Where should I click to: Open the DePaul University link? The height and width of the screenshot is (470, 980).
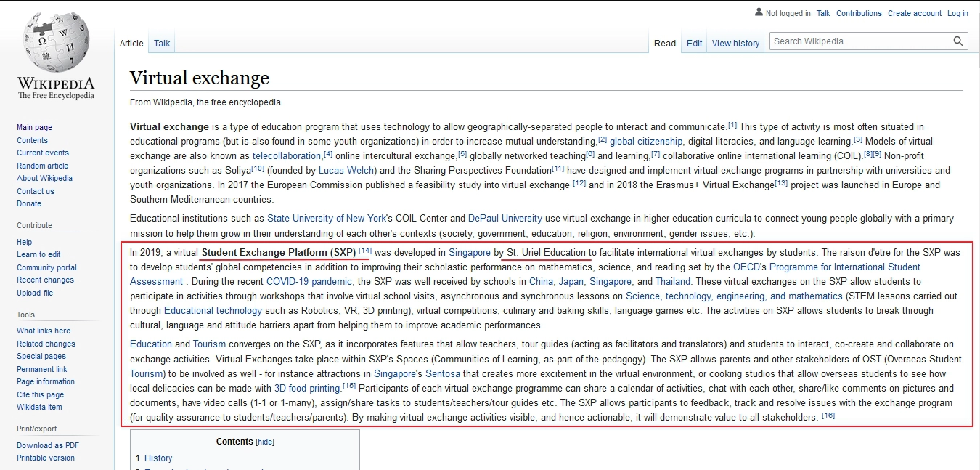[x=505, y=219]
